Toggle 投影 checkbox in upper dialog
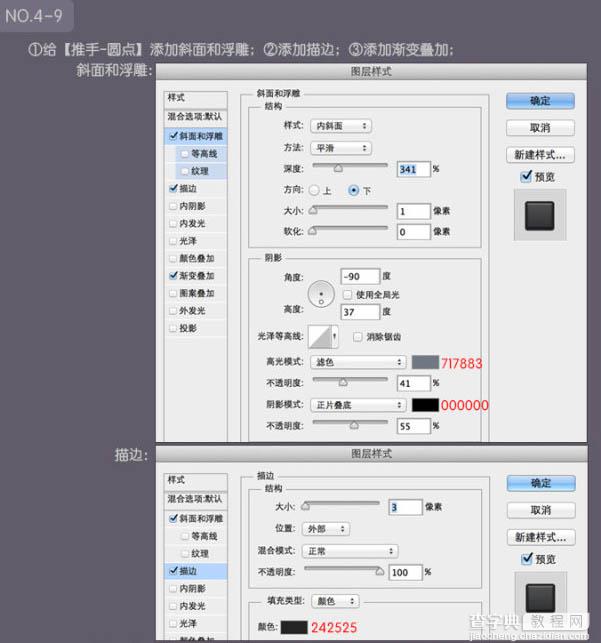The height and width of the screenshot is (643, 601). tap(173, 328)
